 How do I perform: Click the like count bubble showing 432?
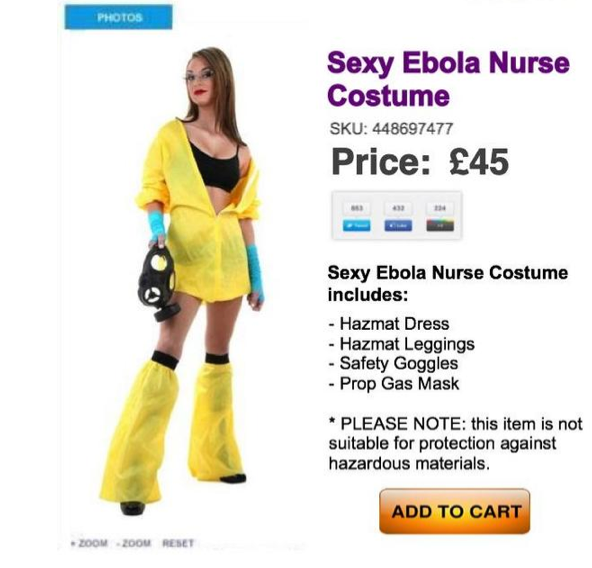coord(398,208)
